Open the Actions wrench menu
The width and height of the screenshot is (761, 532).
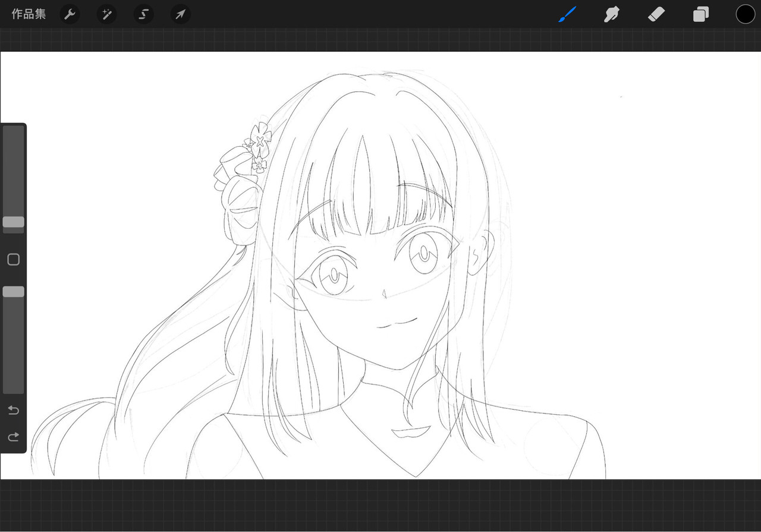pyautogui.click(x=70, y=14)
